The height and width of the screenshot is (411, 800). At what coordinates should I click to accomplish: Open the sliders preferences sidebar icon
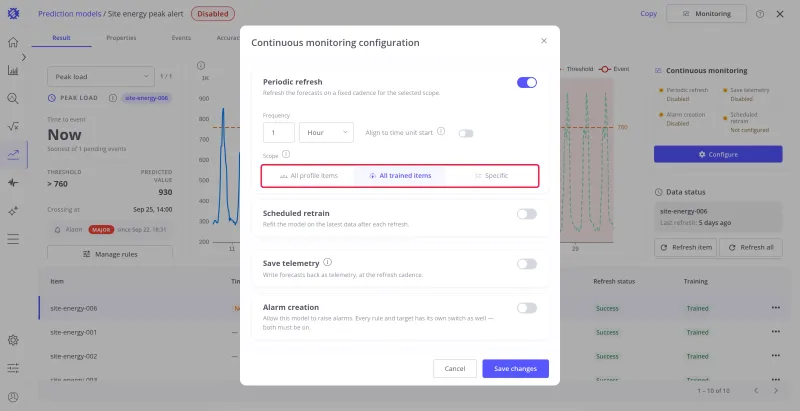click(x=13, y=368)
